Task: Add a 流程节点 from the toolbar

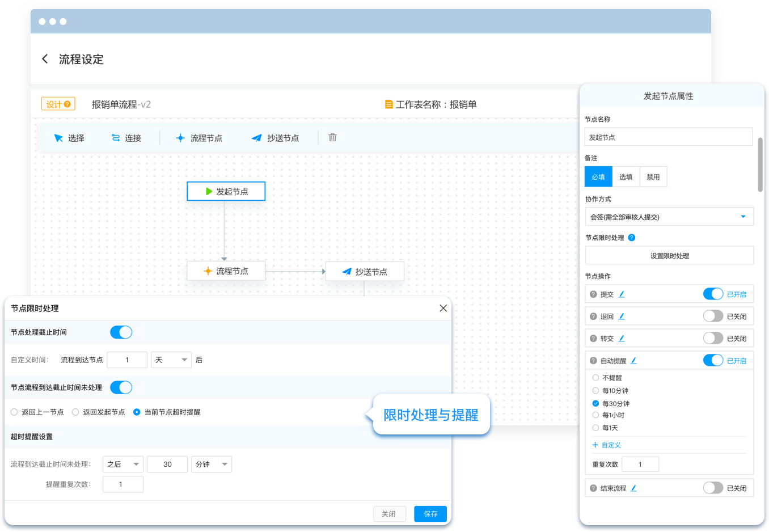Action: (198, 138)
